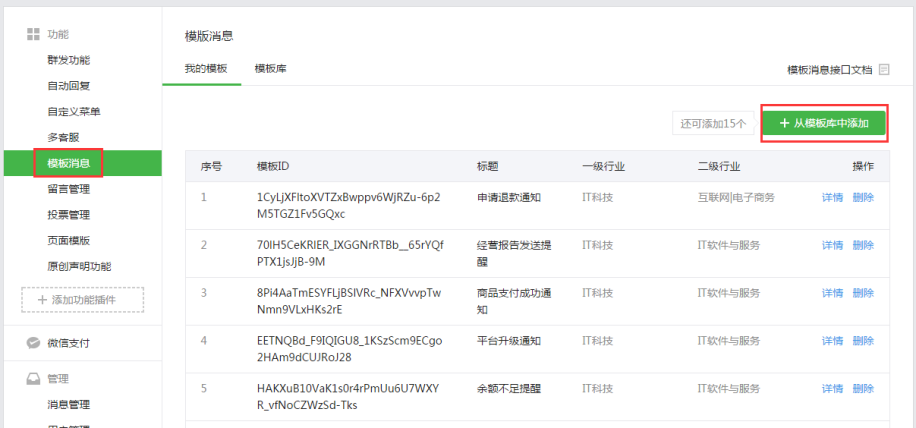
Task: Open 模板消息接口文档 link
Action: click(829, 70)
